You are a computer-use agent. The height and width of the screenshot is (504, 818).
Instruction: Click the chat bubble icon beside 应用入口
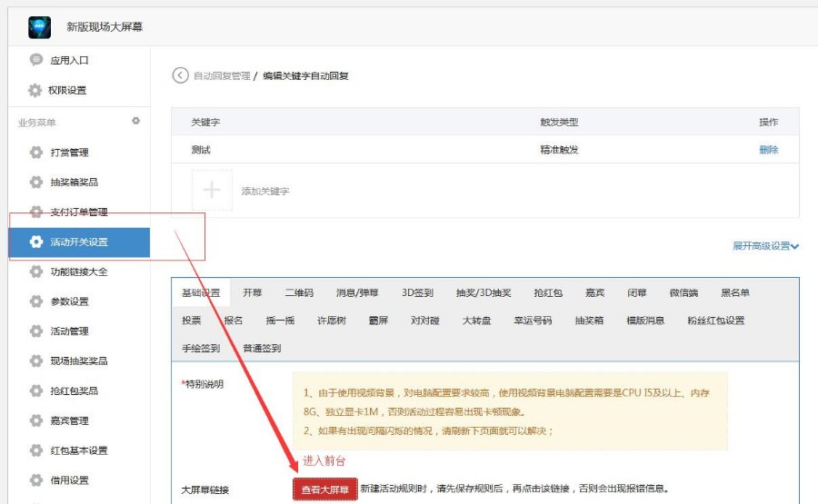click(36, 60)
